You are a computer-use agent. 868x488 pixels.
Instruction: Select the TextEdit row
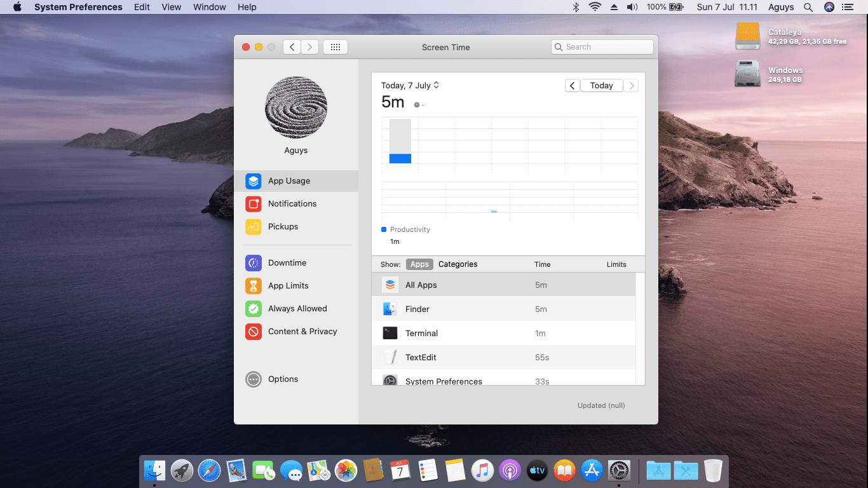tap(503, 358)
